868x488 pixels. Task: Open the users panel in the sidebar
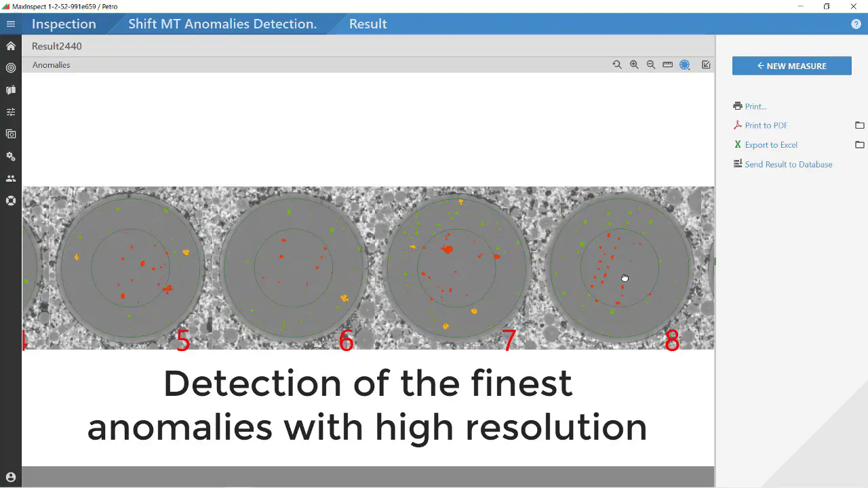pyautogui.click(x=10, y=178)
